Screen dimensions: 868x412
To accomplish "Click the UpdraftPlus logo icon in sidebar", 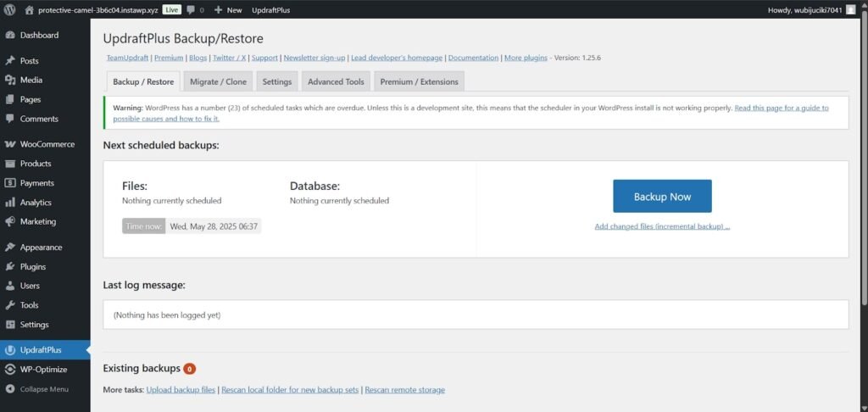I will click(9, 350).
